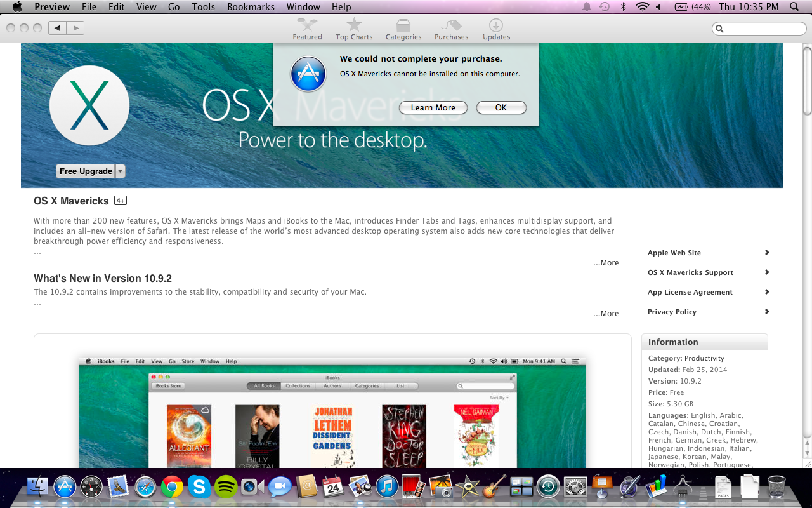The width and height of the screenshot is (812, 508).
Task: Open the Featured section in the toolbar
Action: pos(307,29)
